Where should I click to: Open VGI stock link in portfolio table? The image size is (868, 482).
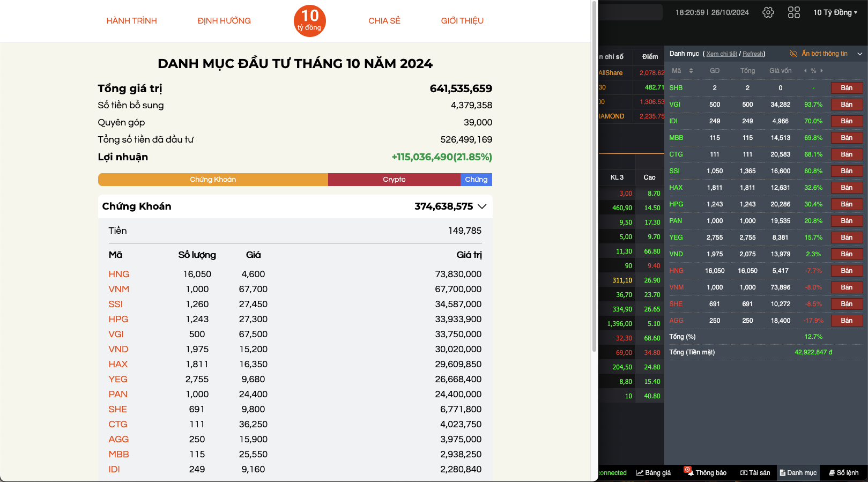pos(116,334)
